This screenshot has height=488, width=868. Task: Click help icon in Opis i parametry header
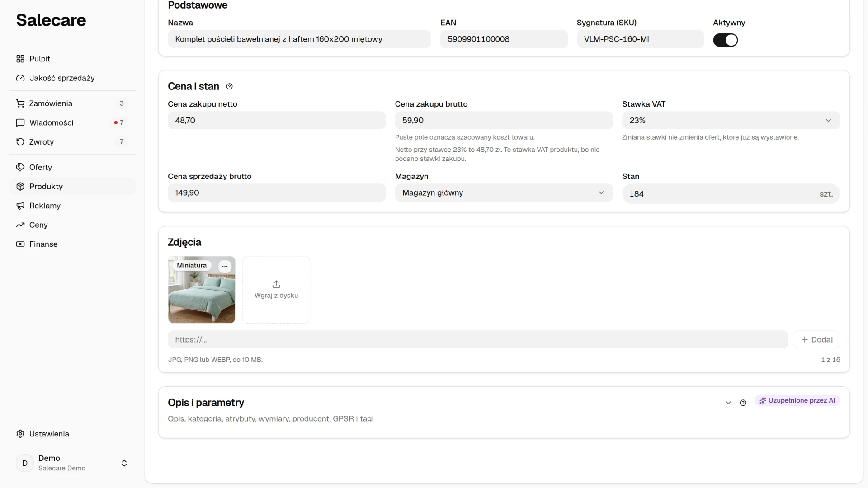coord(743,403)
